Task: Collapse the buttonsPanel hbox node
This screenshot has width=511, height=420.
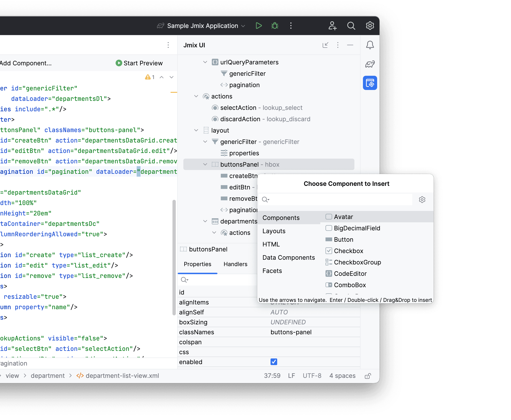Action: [x=205, y=165]
